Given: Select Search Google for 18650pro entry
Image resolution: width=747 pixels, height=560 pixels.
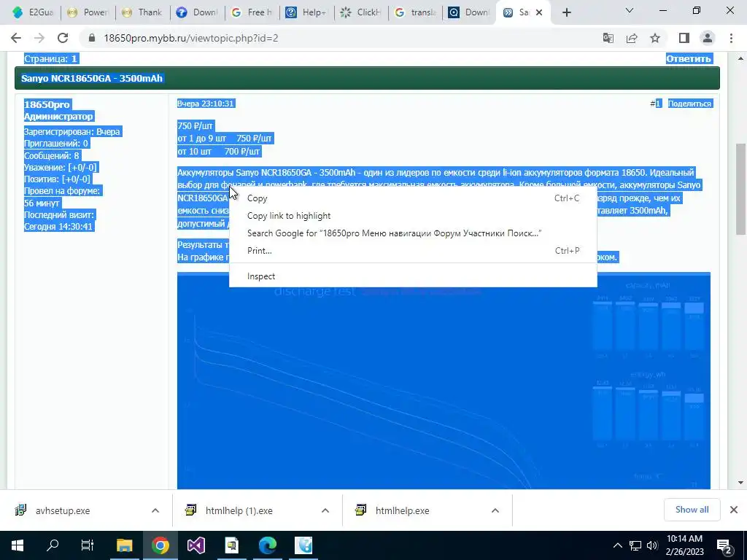Looking at the screenshot, I should click(413, 233).
